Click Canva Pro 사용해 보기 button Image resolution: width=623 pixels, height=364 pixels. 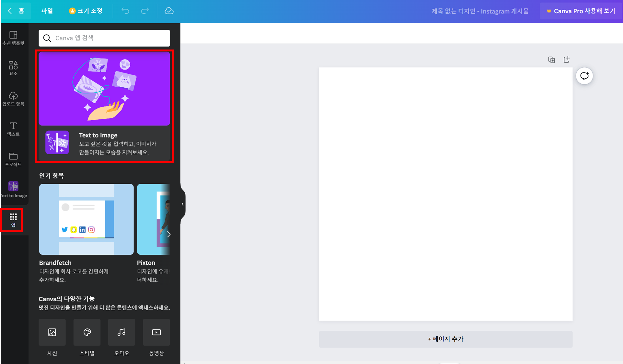pyautogui.click(x=581, y=11)
